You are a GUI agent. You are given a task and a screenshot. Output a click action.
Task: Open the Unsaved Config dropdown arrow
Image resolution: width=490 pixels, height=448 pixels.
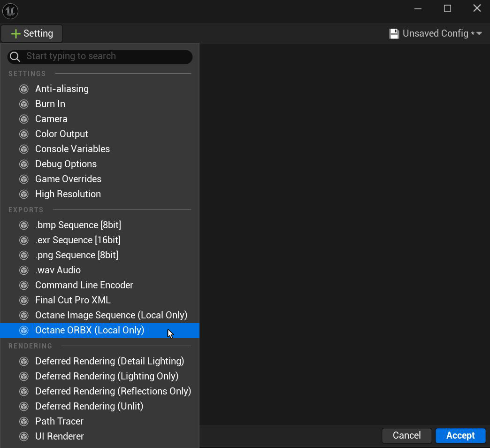[479, 33]
